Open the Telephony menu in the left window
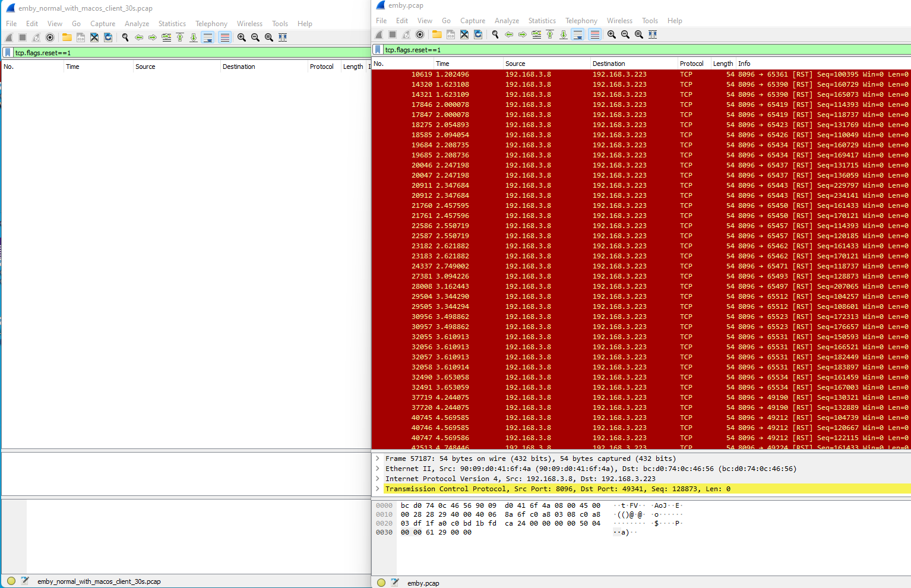The image size is (911, 588). pyautogui.click(x=211, y=23)
